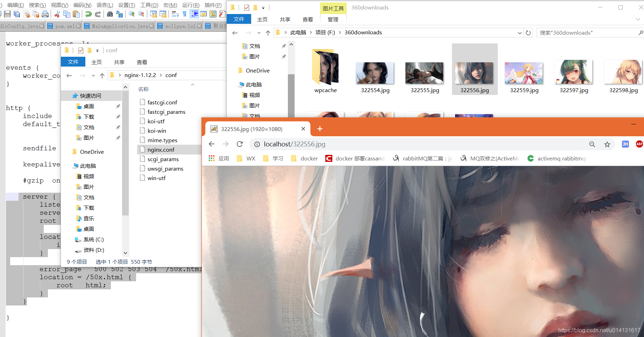Image resolution: width=644 pixels, height=337 pixels.
Task: Unpin 桌面 from quick access in conf window
Action: tap(118, 106)
